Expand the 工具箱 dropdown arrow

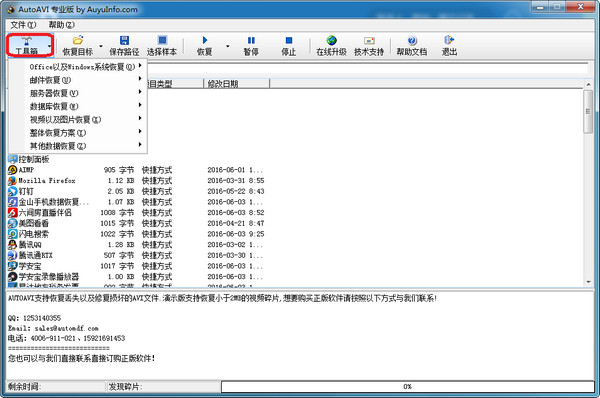pyautogui.click(x=50, y=46)
